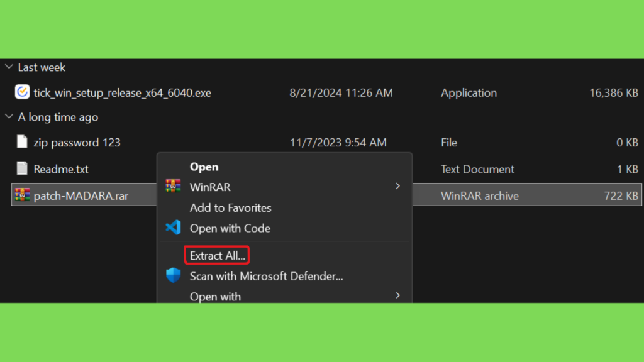The width and height of the screenshot is (644, 362).
Task: Click the 1 KB size value
Action: pos(628,169)
